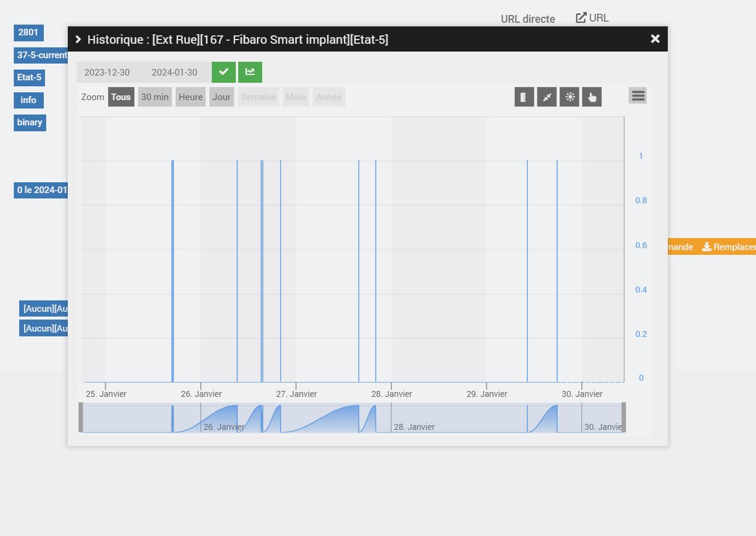756x536 pixels.
Task: Set zoom range to Jour
Action: point(221,97)
